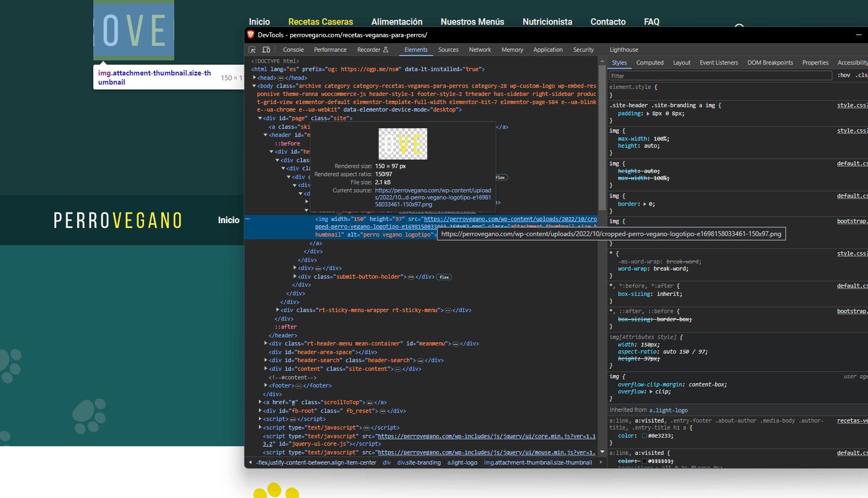Open the Application tab

pos(548,50)
